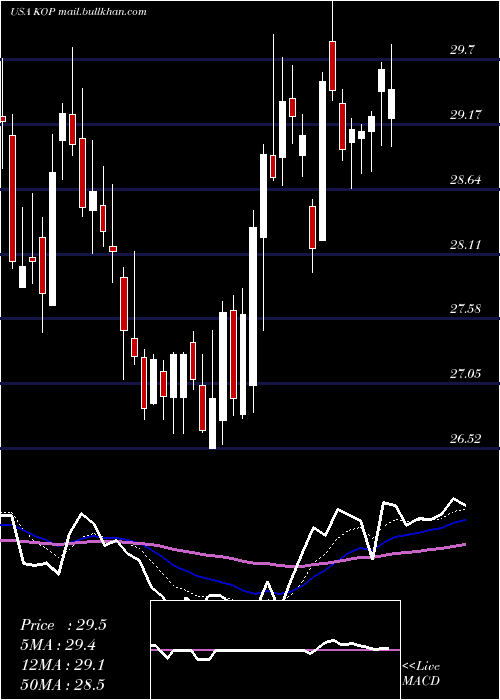Click the 28.64 price level label
Image resolution: width=500 pixels, height=700 pixels.
pos(465,180)
